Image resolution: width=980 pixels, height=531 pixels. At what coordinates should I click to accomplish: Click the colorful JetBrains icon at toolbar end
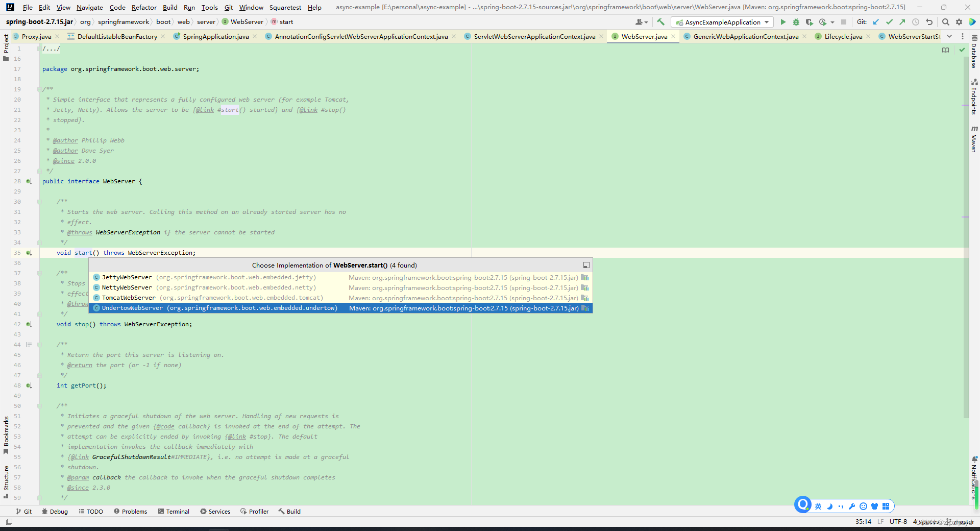[x=972, y=22]
